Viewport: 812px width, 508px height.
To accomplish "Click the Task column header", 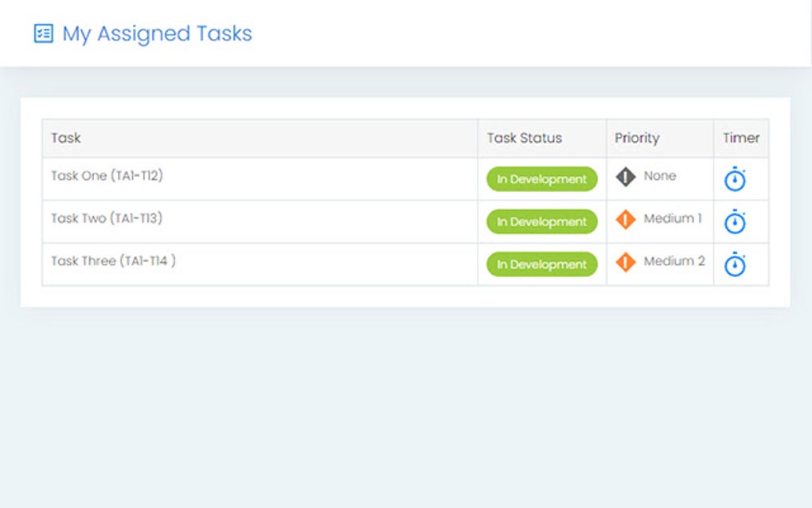I will click(66, 138).
